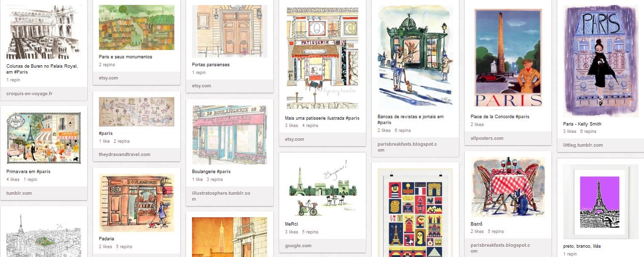The height and width of the screenshot is (257, 644).
Task: Click the purple Eiffel Tower print
Action: [601, 202]
